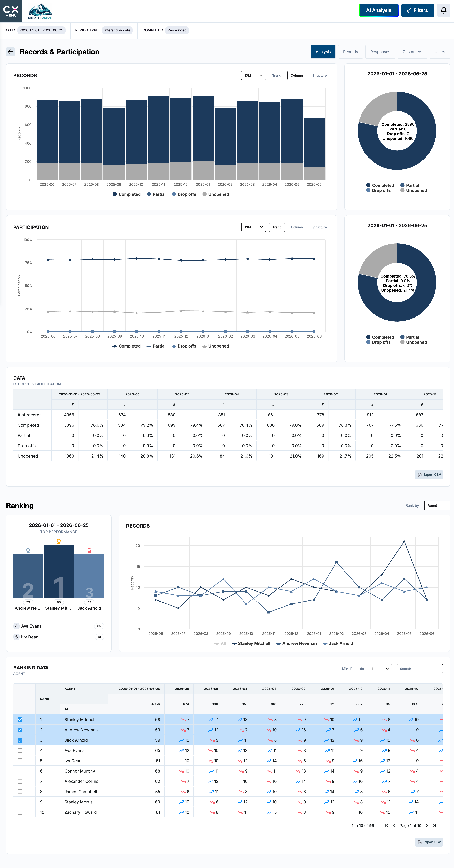
Task: Switch Participation chart to Structure view
Action: click(x=319, y=227)
